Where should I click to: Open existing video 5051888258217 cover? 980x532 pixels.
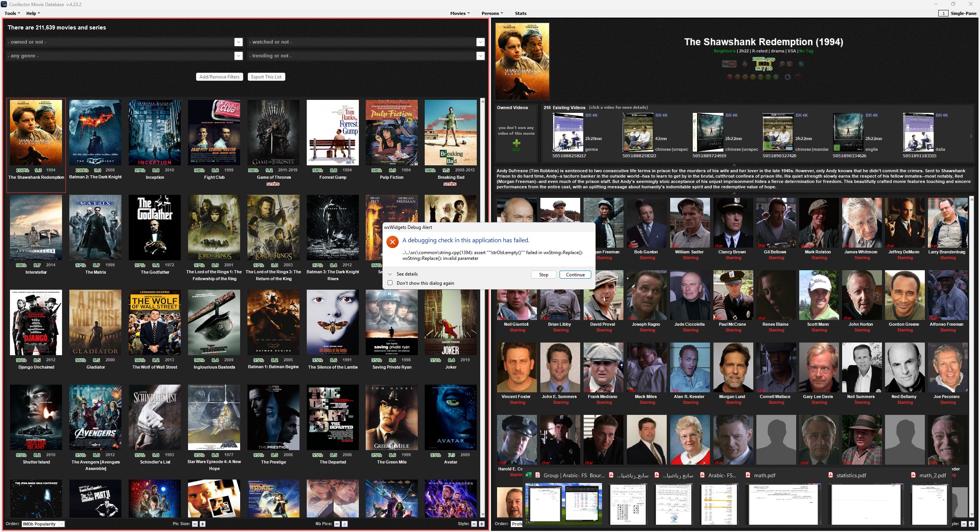point(568,132)
